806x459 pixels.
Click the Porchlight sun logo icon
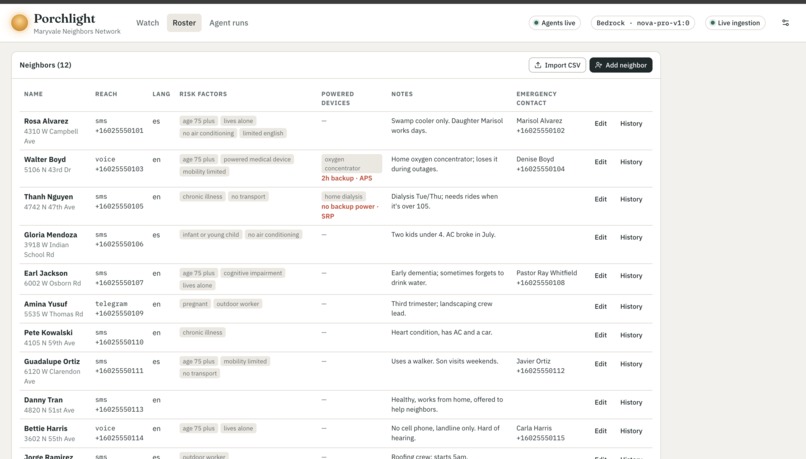(20, 23)
